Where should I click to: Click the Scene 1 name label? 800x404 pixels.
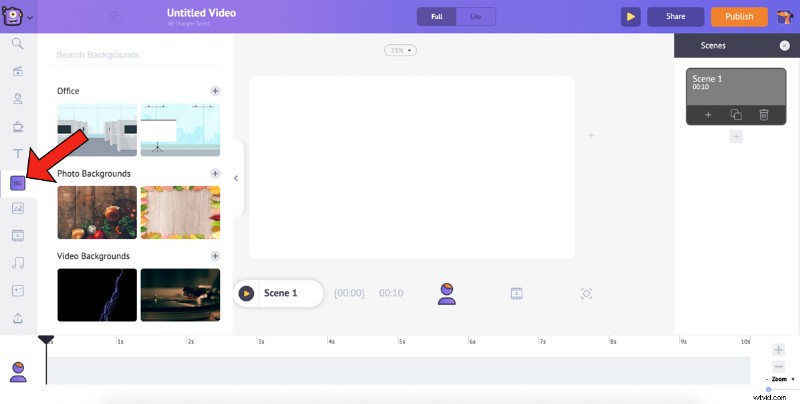[280, 293]
